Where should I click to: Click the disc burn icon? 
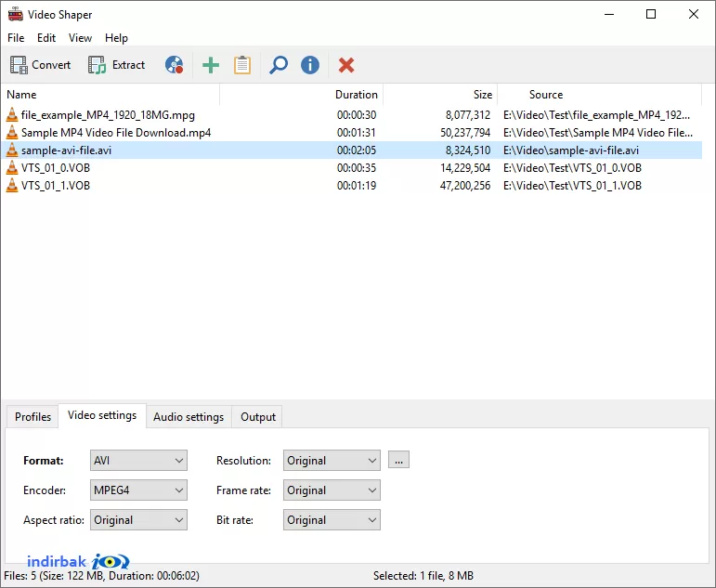click(175, 65)
